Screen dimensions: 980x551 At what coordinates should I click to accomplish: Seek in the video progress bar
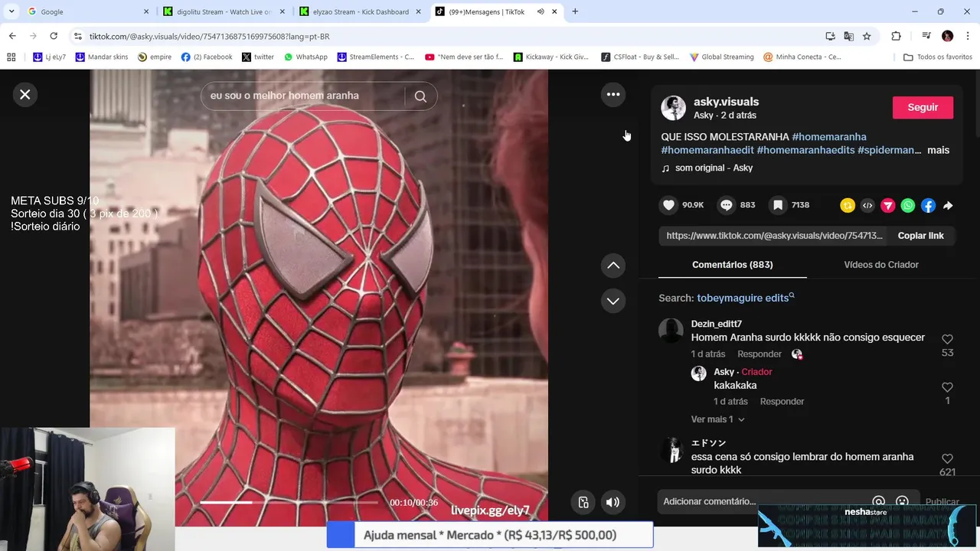click(x=289, y=503)
